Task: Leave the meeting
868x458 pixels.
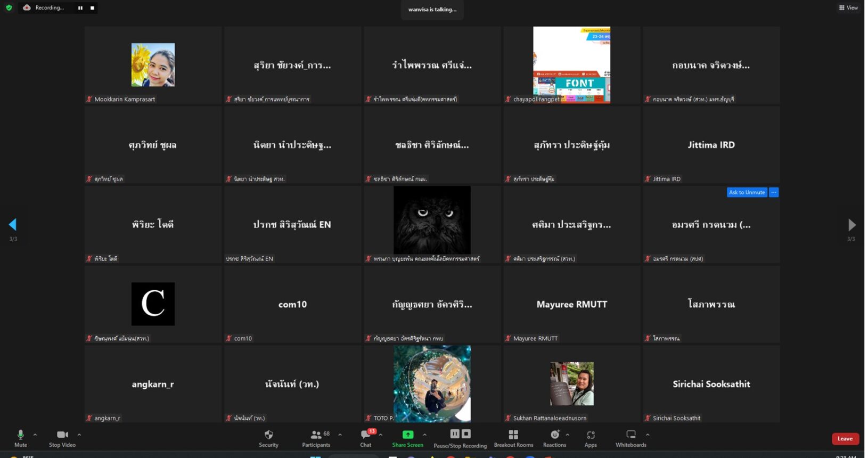Action: coord(845,438)
